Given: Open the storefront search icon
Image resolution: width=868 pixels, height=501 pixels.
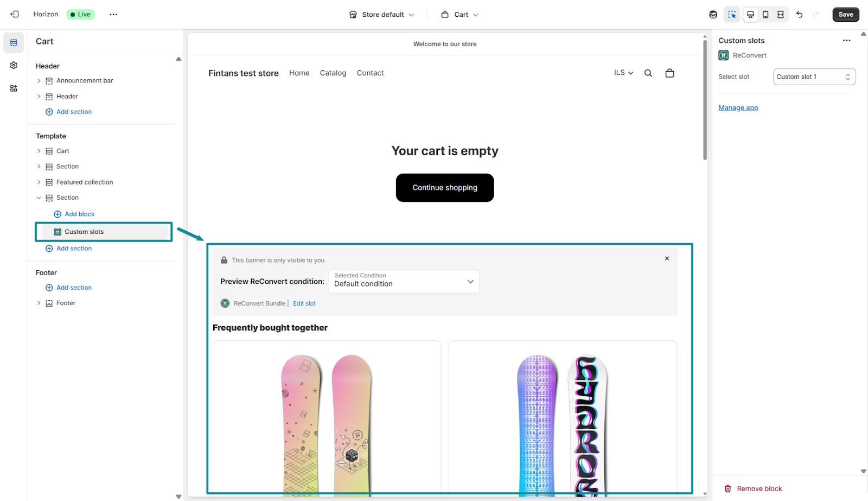Looking at the screenshot, I should click(648, 73).
